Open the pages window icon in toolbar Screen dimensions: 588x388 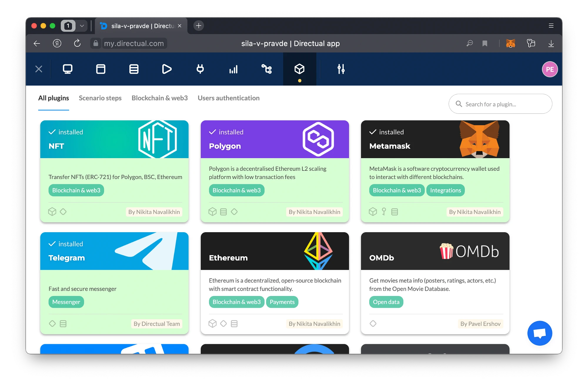101,69
